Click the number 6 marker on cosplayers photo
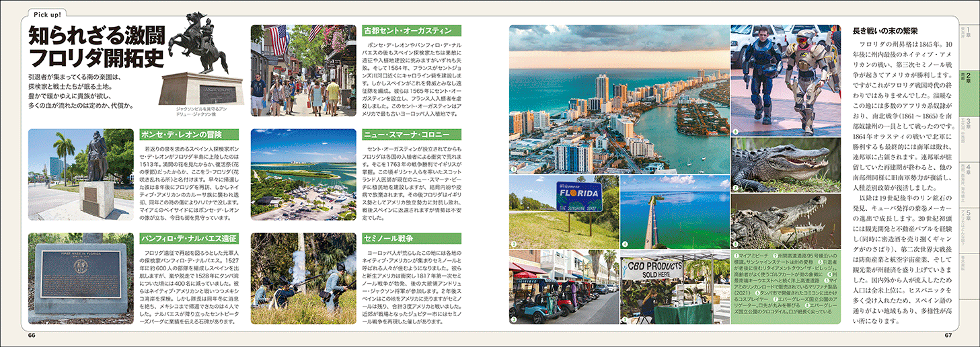Viewport: 980px width, 347px height. [737, 130]
